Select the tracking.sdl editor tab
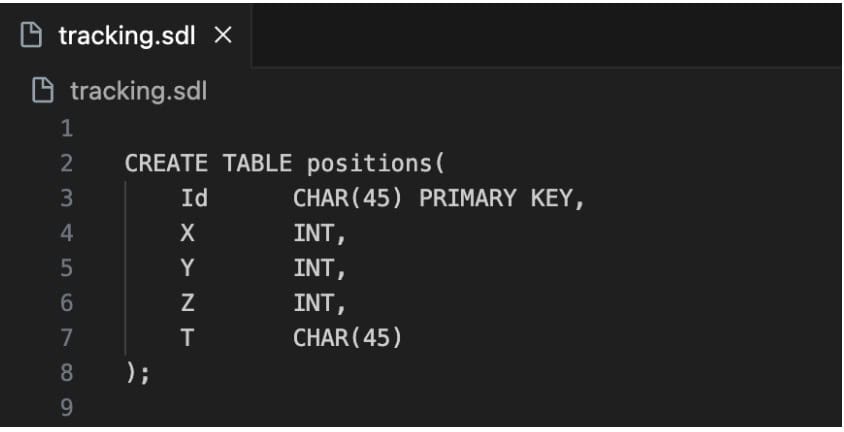 click(x=126, y=36)
